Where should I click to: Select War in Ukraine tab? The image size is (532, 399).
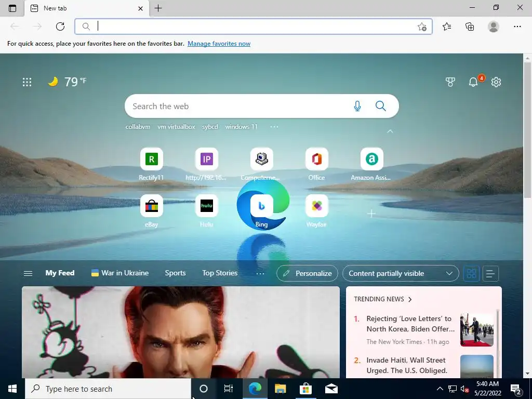pos(120,273)
